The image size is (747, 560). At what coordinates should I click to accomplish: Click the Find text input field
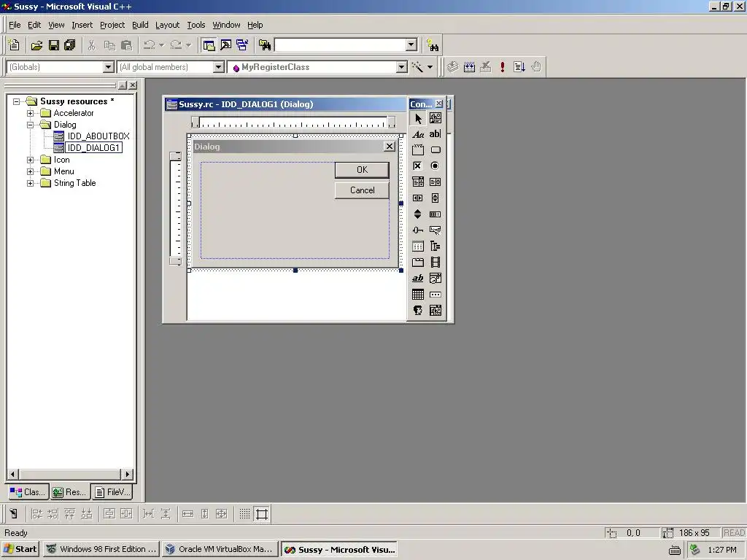[x=341, y=44]
